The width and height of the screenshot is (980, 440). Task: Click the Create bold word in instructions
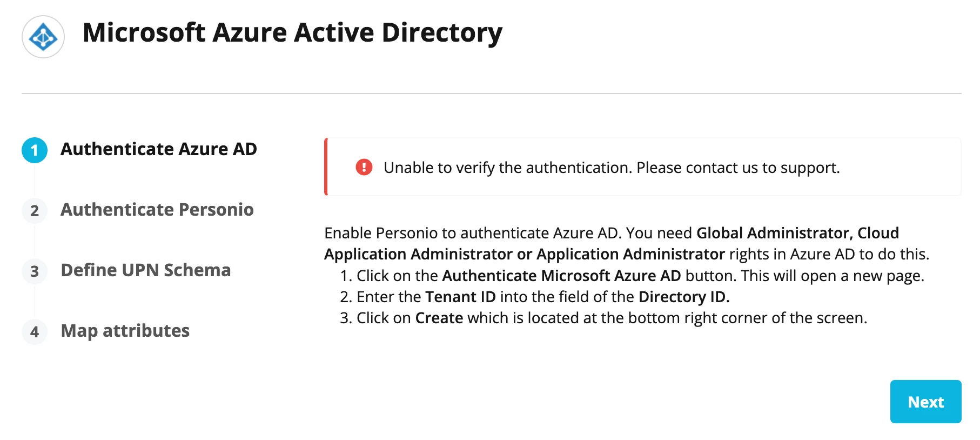click(439, 318)
